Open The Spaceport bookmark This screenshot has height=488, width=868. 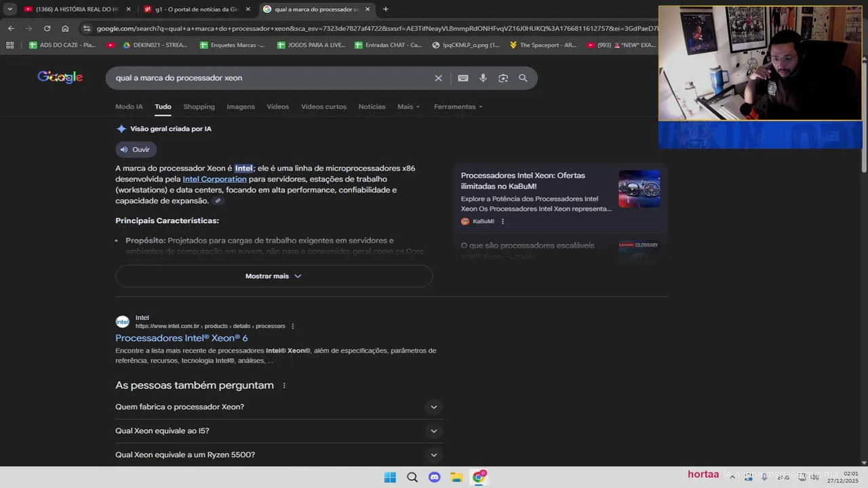point(543,45)
